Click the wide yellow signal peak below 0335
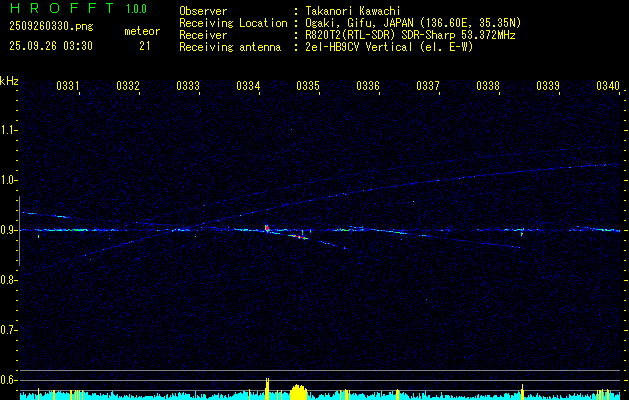 (298, 392)
